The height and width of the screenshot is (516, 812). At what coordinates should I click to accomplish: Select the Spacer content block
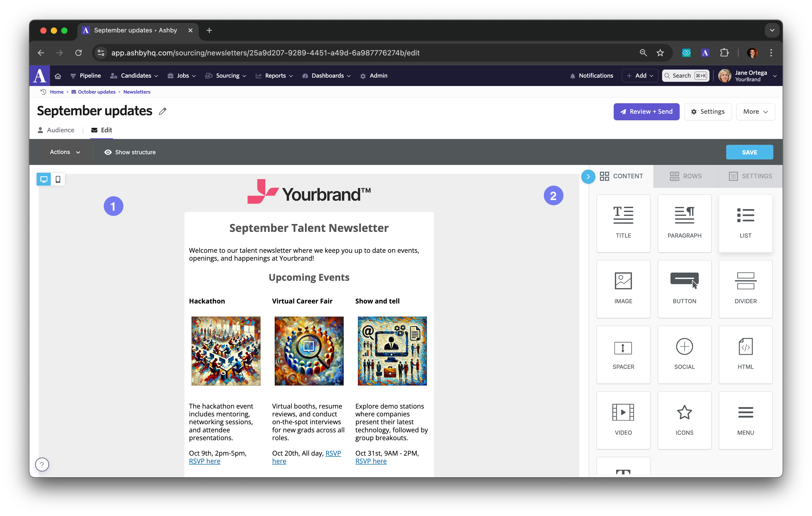tap(623, 354)
